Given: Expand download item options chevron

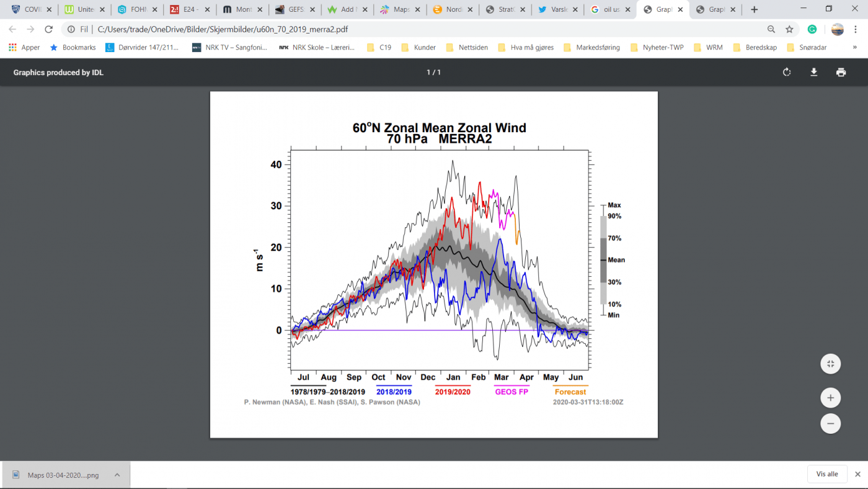Looking at the screenshot, I should [117, 475].
